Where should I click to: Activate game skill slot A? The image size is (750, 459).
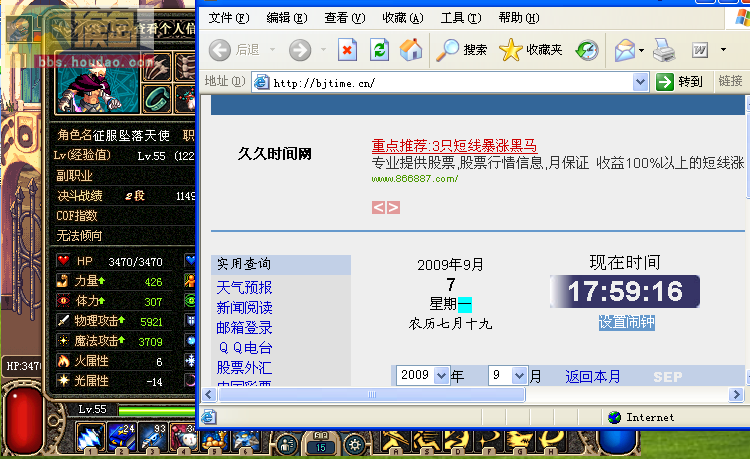pyautogui.click(x=396, y=442)
